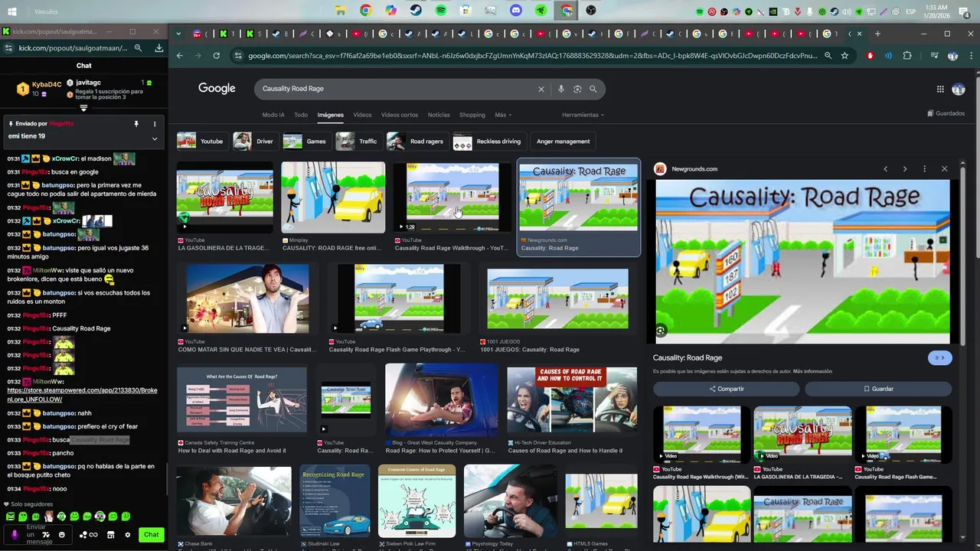Filter images by Youtube chip
This screenshot has width=980, height=551.
tap(201, 142)
